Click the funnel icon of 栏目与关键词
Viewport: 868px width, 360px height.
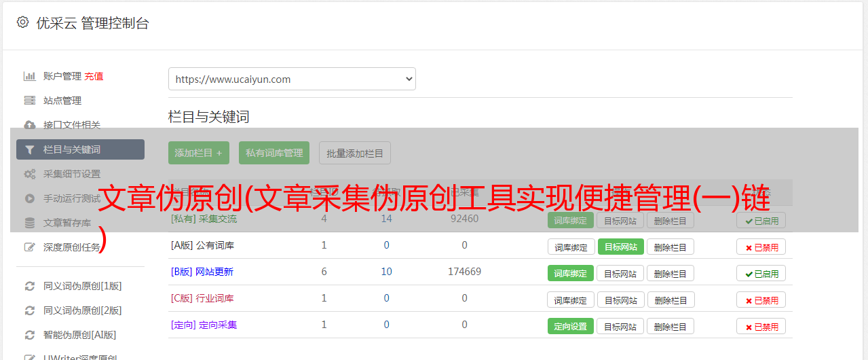(x=30, y=149)
